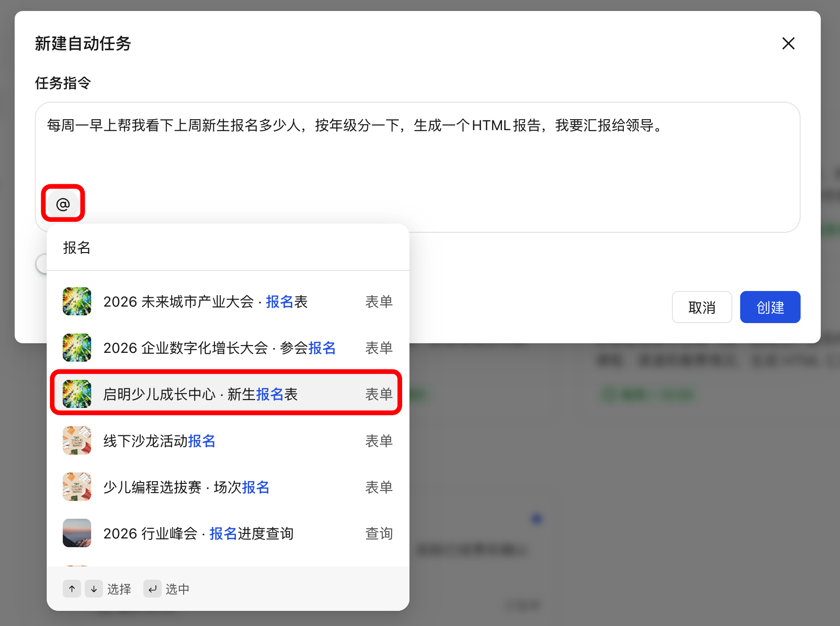Click the 报名 search field in popup
The height and width of the screenshot is (626, 840).
click(228, 247)
